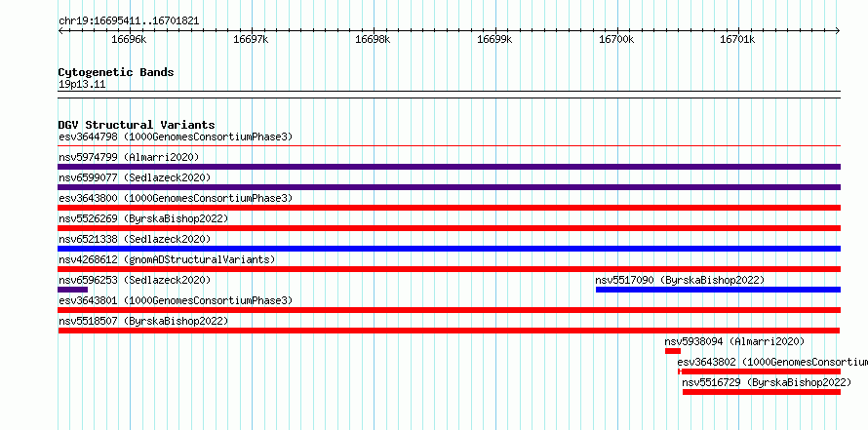Open the nsv4268612 gnomAD variant label

point(167,259)
